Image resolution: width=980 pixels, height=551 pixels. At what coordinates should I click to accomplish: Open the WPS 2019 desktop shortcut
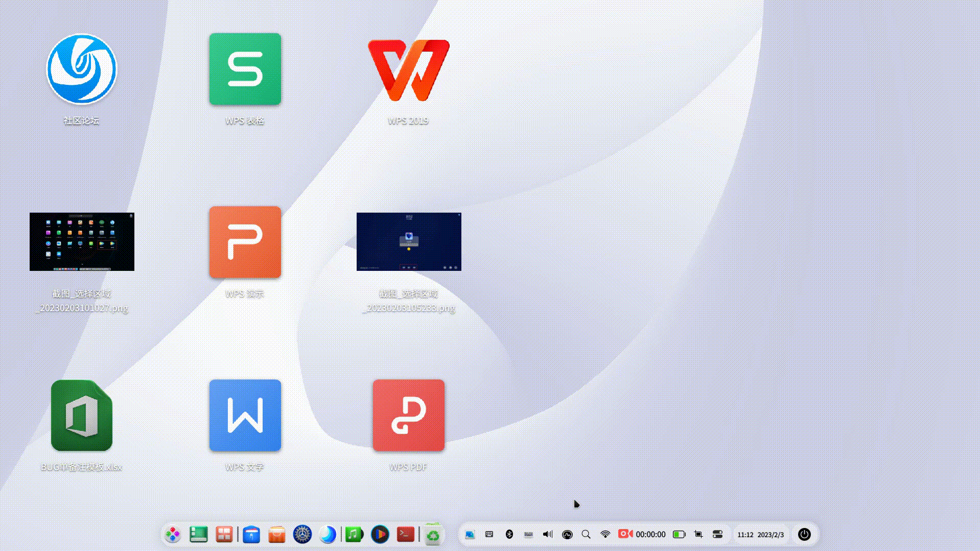tap(408, 70)
